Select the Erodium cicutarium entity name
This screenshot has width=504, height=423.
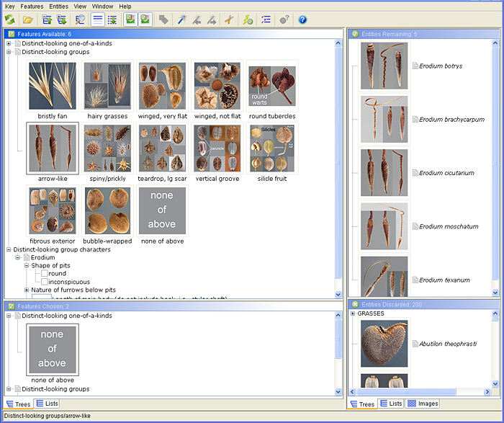point(446,173)
